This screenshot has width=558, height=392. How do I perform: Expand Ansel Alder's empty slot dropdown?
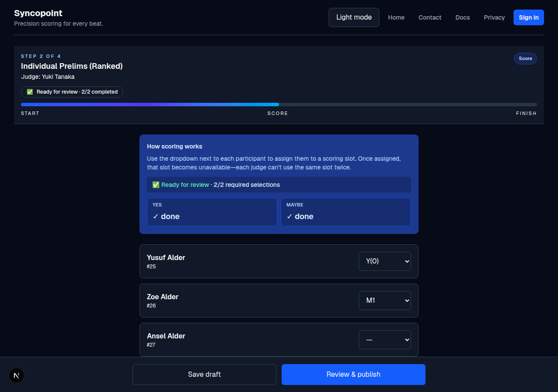pos(385,340)
